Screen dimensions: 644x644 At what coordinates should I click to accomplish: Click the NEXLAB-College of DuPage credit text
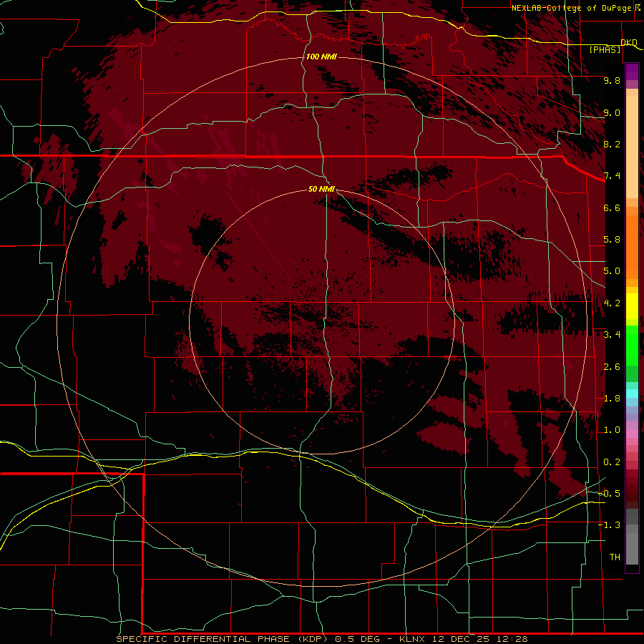571,8
